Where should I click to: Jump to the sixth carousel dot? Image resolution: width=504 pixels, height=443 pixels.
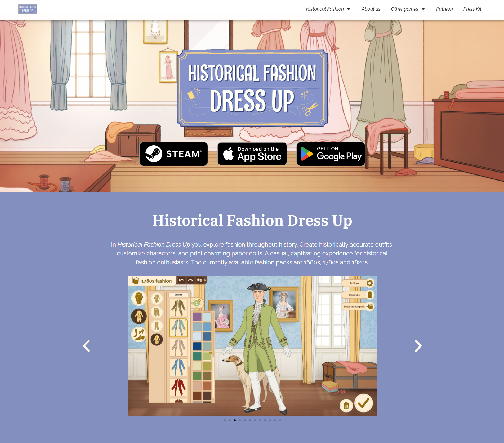pos(250,420)
